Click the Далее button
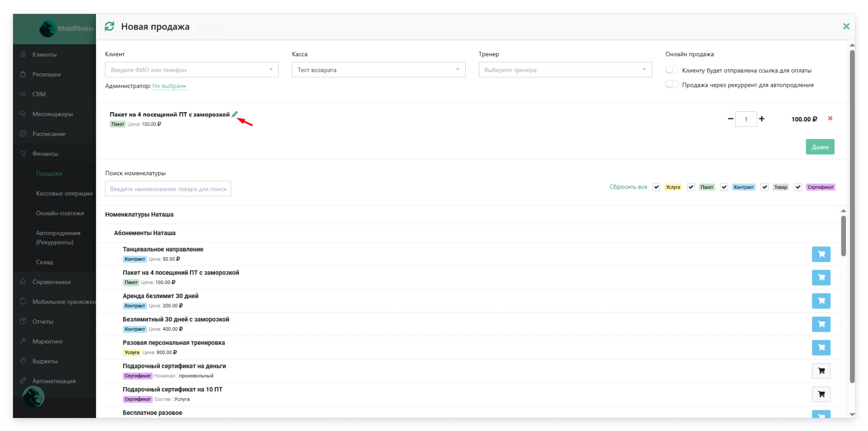The image size is (868, 431). [820, 147]
